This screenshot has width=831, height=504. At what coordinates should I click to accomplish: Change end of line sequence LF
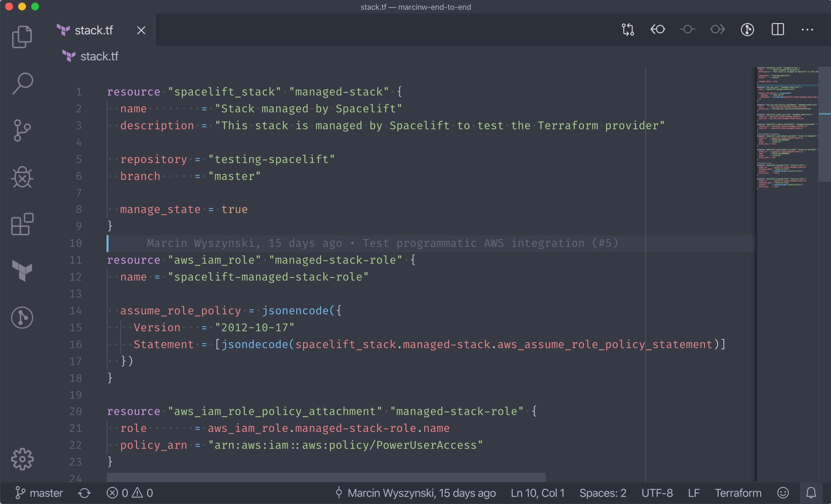click(x=693, y=493)
